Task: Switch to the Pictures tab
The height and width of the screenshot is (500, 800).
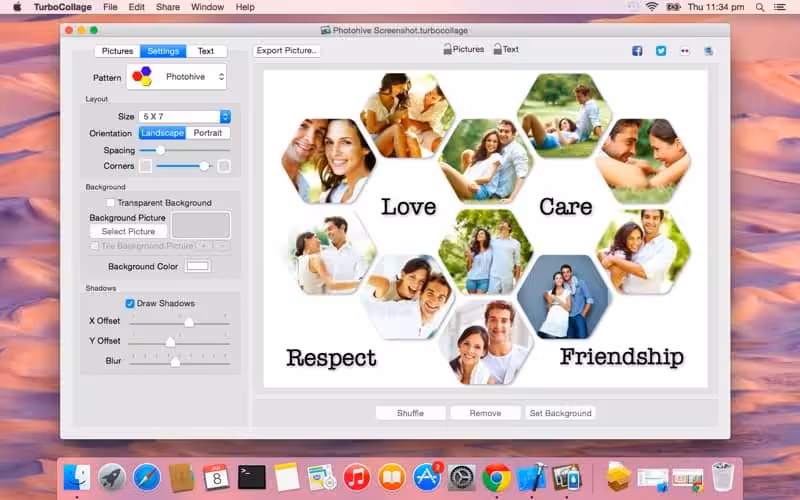Action: tap(117, 51)
